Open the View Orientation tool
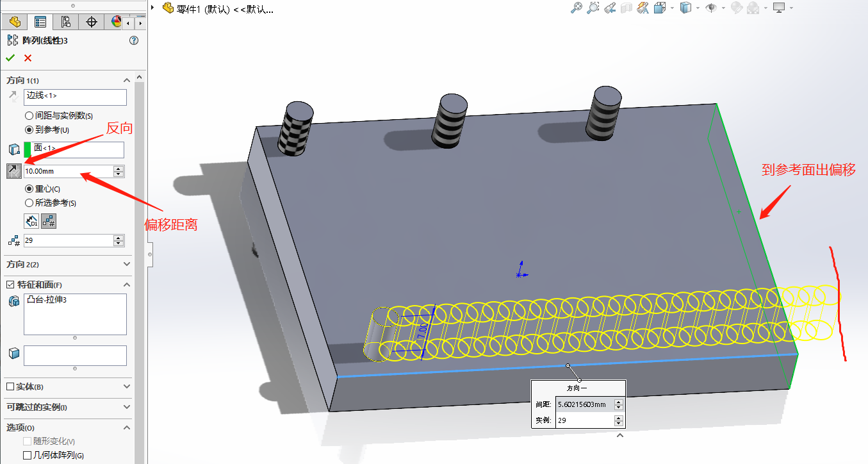The image size is (868, 464). pos(660,8)
